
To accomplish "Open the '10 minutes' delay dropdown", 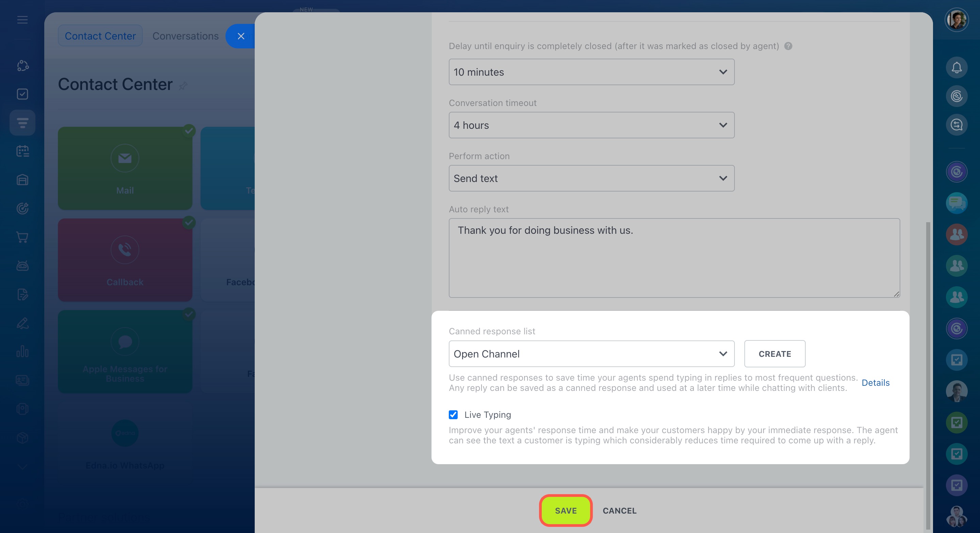I will 591,72.
